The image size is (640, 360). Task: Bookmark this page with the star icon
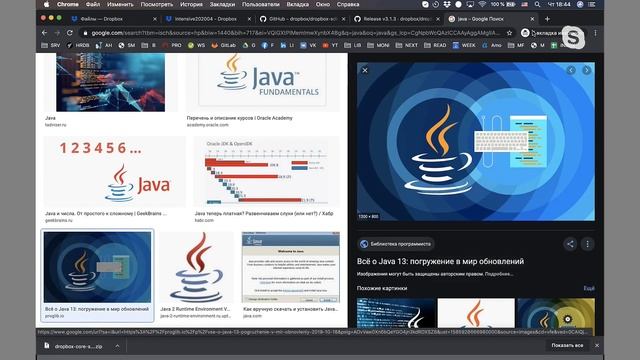(509, 33)
